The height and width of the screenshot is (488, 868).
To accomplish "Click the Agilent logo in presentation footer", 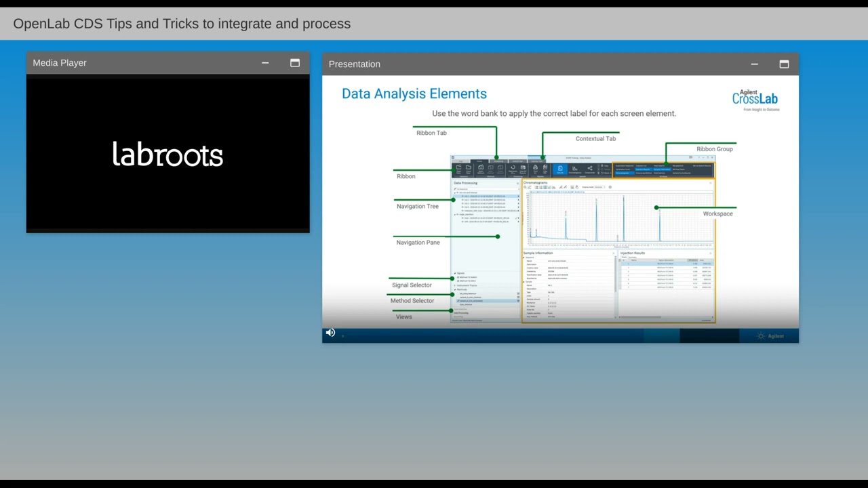I will tap(771, 336).
